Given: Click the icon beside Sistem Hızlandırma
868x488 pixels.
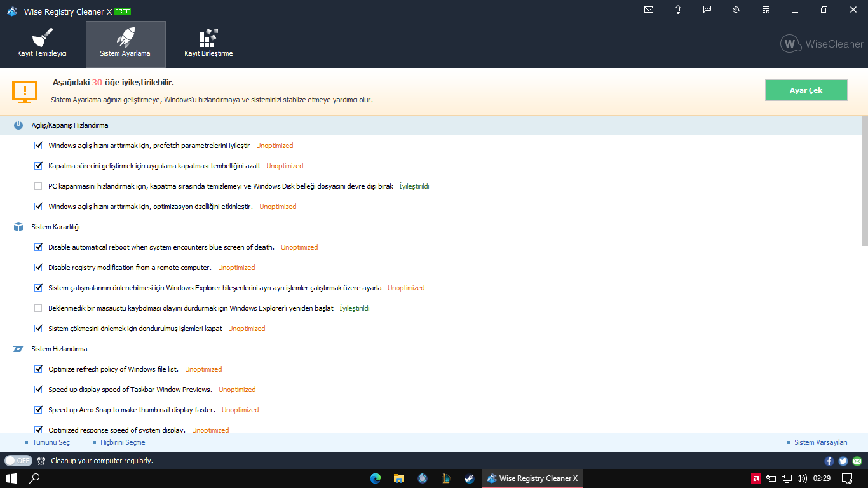Looking at the screenshot, I should (x=18, y=349).
